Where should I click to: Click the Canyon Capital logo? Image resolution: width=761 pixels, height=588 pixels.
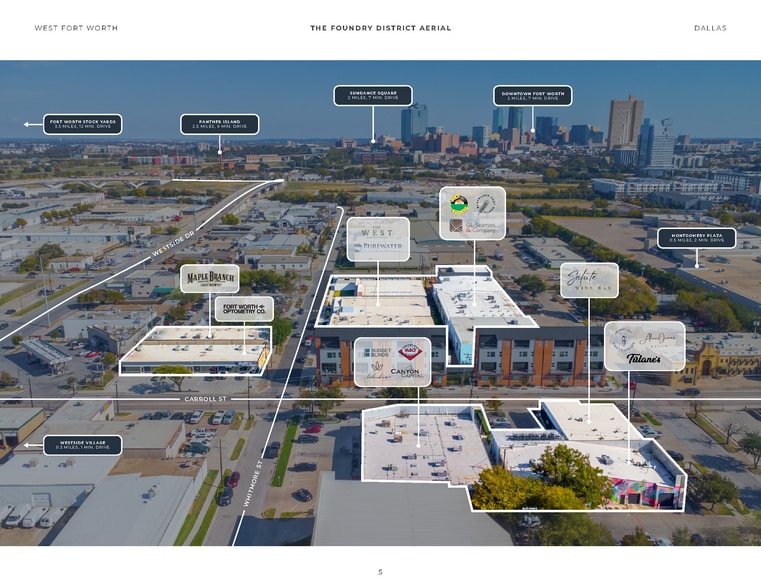[x=405, y=373]
